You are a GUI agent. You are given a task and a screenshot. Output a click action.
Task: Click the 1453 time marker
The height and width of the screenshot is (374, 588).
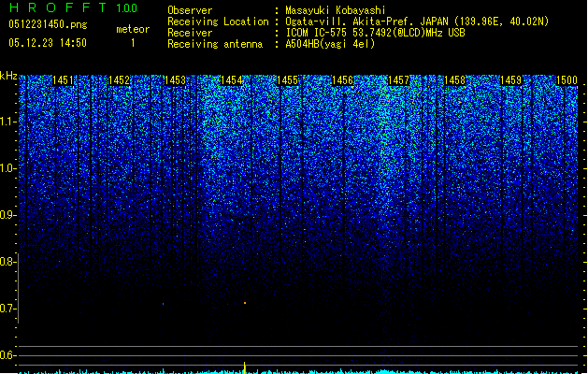tap(175, 80)
